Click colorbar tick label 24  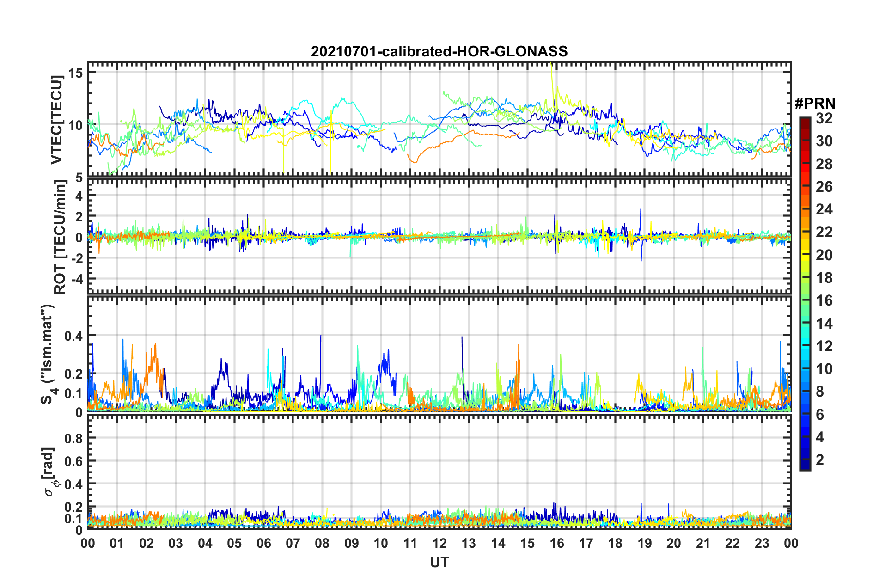click(824, 209)
